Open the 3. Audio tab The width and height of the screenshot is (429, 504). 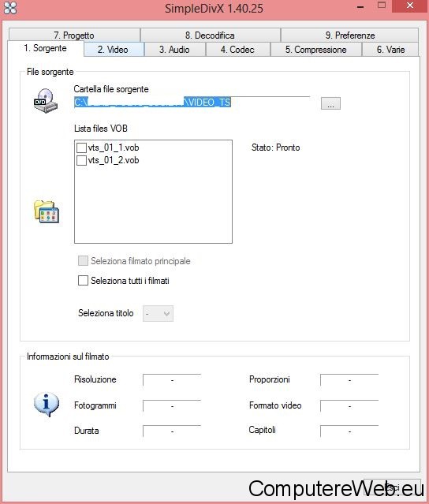click(x=175, y=50)
